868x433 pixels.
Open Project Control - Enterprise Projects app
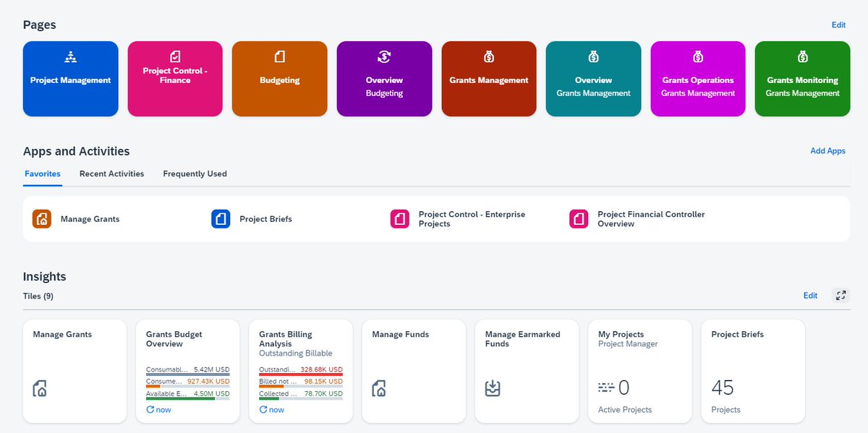point(472,219)
